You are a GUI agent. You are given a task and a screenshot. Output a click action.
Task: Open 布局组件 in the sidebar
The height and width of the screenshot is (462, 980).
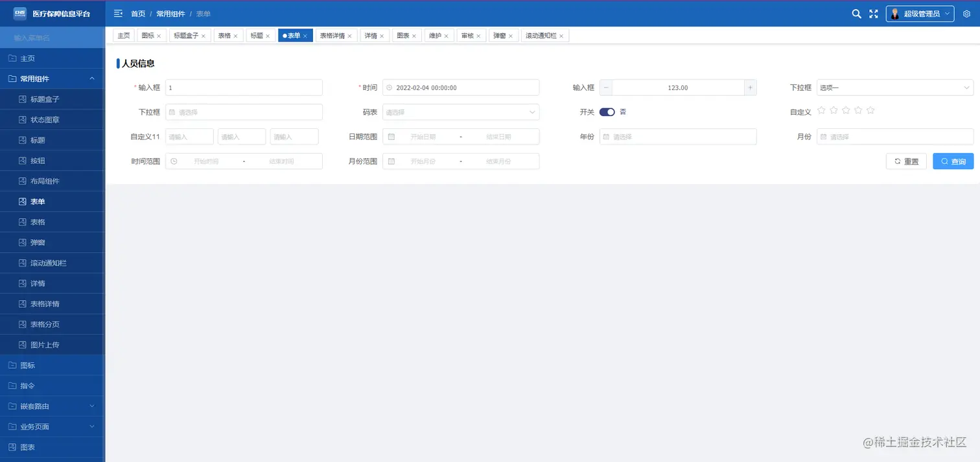coord(52,181)
